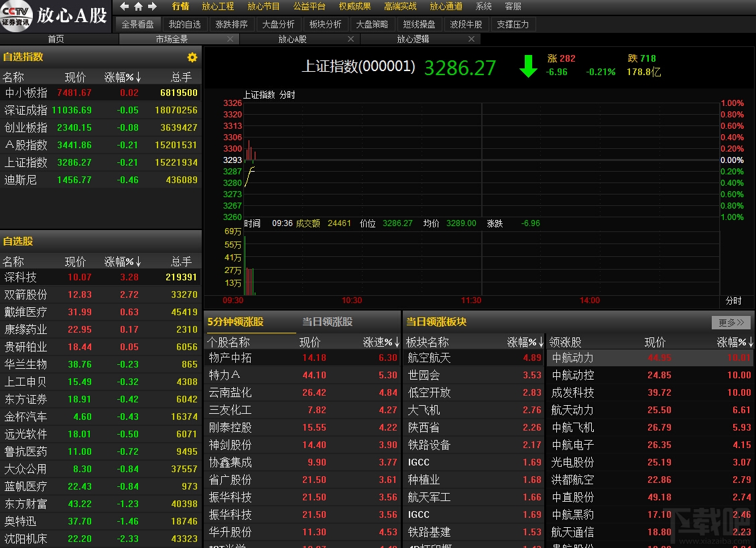
Task: Close the 市场全景 tab
Action: [x=230, y=39]
